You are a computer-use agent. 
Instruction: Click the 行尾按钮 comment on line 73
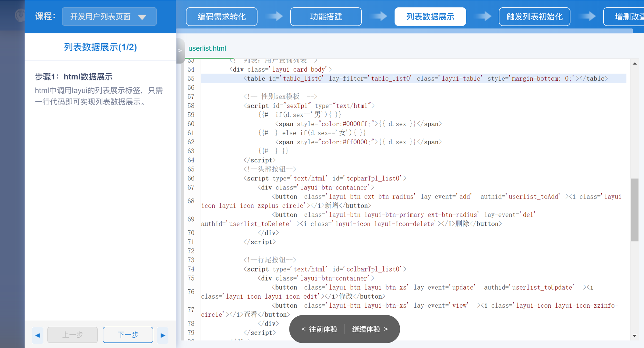point(270,260)
